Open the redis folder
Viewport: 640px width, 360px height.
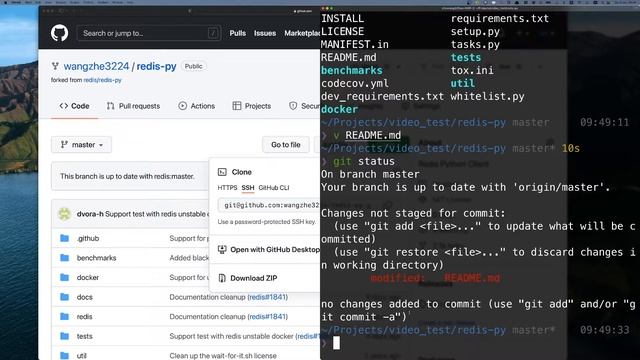point(84,317)
